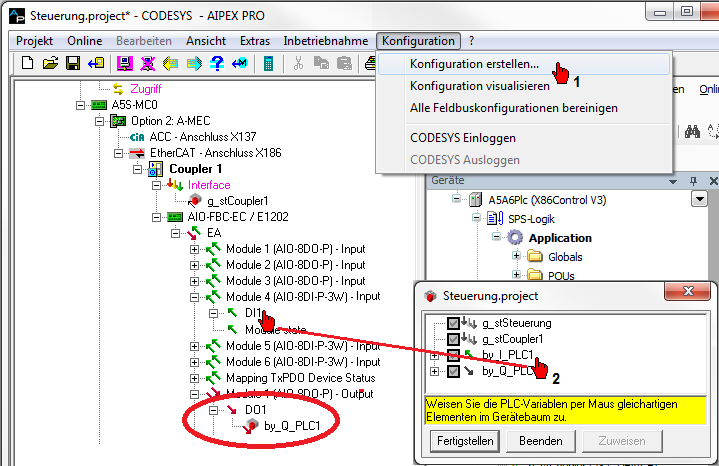The width and height of the screenshot is (719, 466).
Task: Click the CiA icon beside ACC - Anschluss X137
Action: point(137,137)
